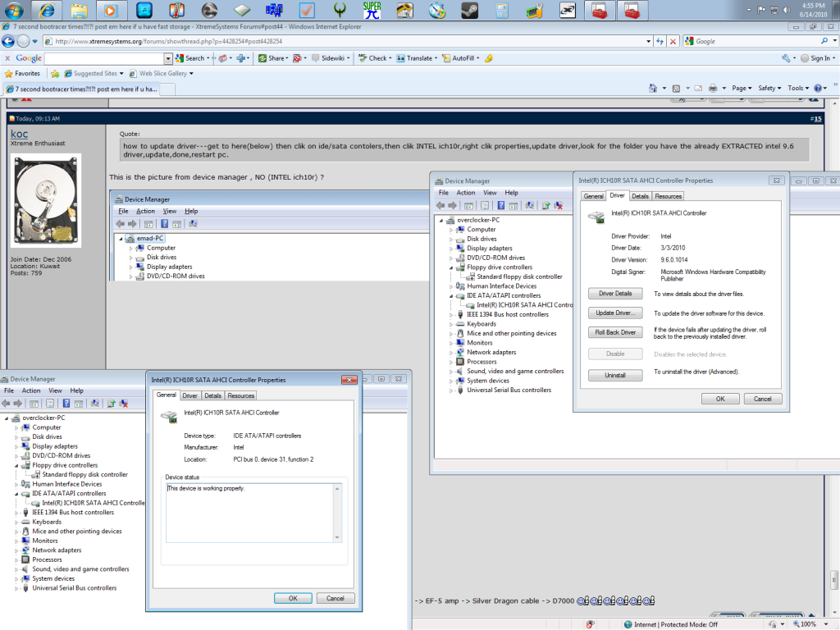The image size is (840, 630).
Task: Click the Google toolbar highlighter pen icon
Action: point(489,58)
